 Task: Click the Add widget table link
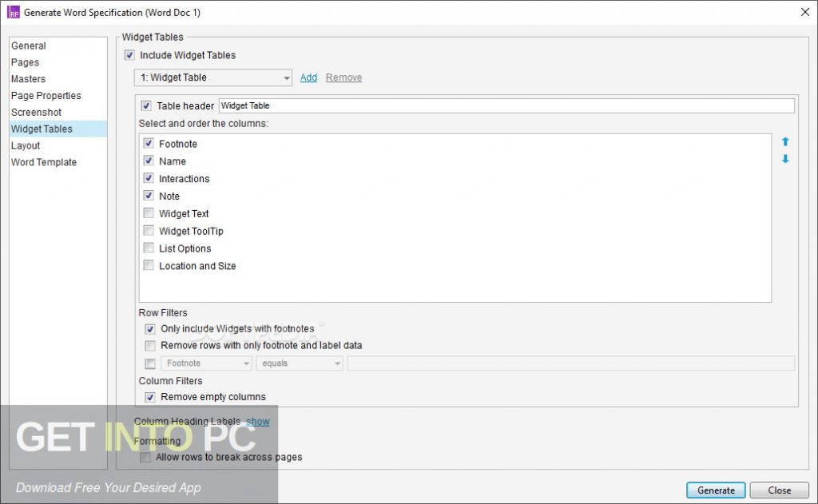coord(308,77)
